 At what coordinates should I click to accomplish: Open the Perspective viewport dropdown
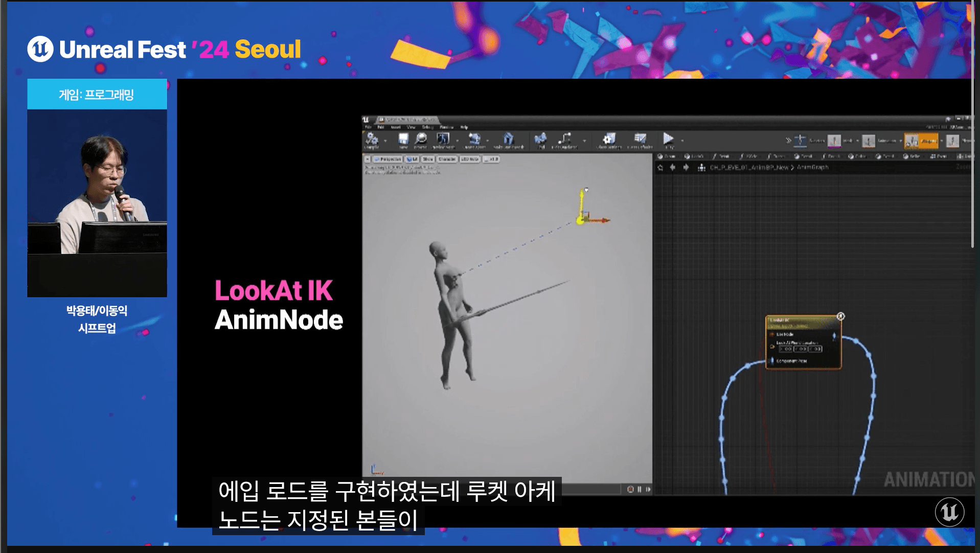388,159
